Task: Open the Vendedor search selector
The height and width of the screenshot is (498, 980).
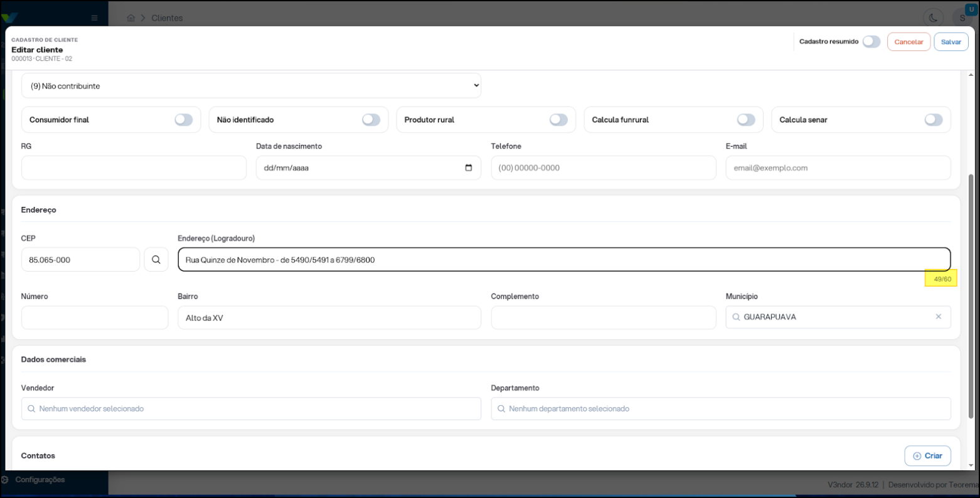Action: [251, 408]
